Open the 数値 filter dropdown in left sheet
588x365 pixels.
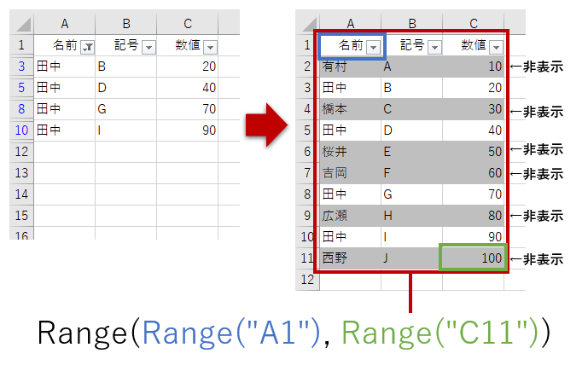pos(211,47)
